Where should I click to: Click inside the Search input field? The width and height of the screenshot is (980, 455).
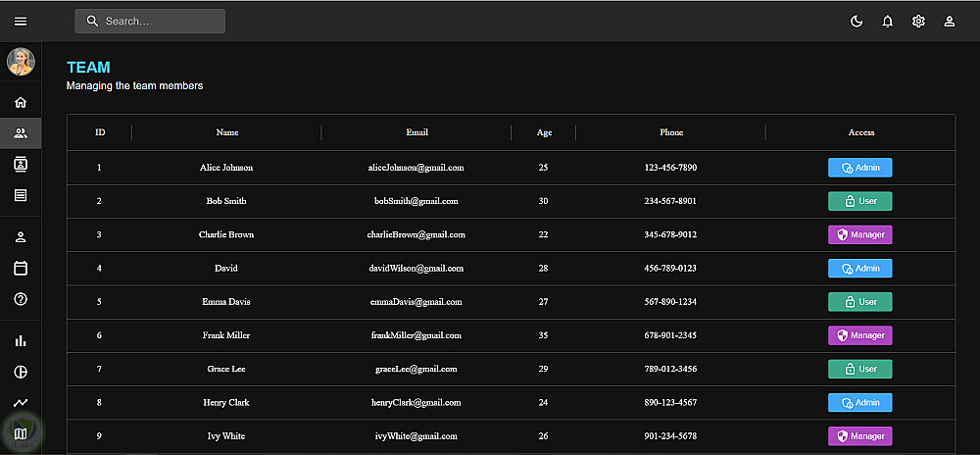click(x=159, y=22)
